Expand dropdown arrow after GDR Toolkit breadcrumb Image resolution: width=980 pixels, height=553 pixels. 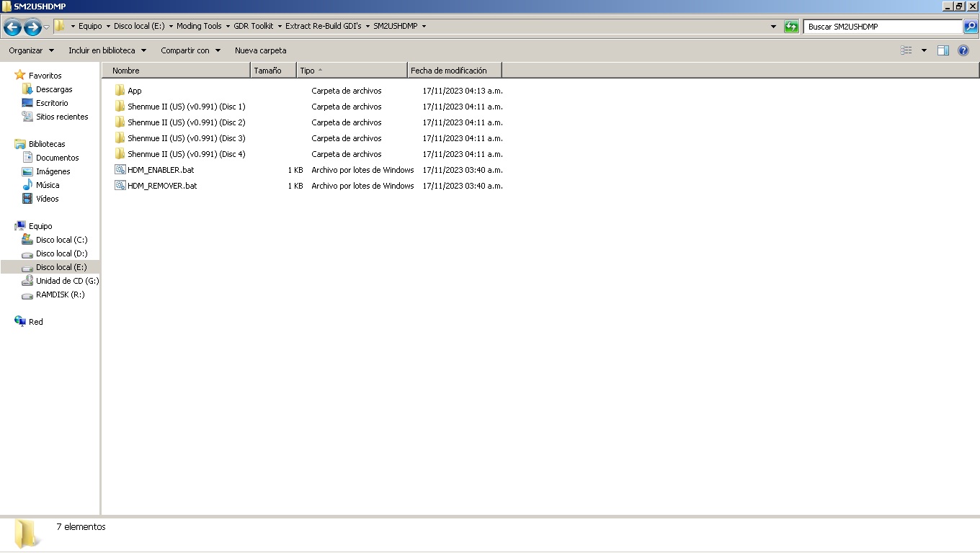pyautogui.click(x=280, y=26)
